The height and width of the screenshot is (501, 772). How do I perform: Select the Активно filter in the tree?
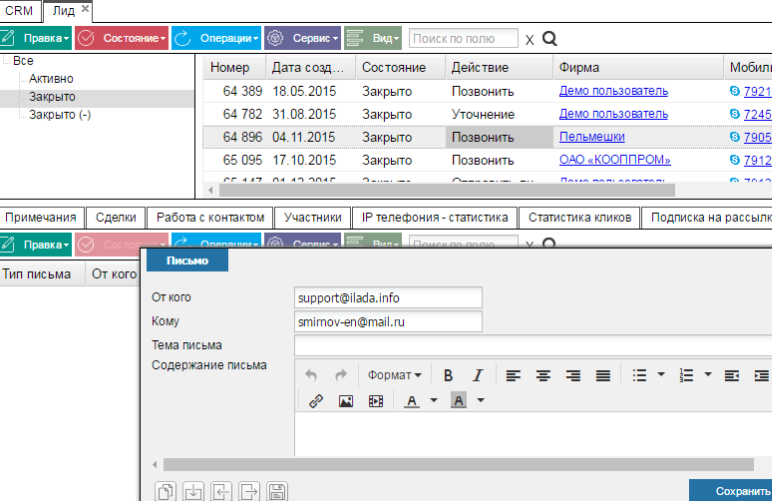pos(51,79)
